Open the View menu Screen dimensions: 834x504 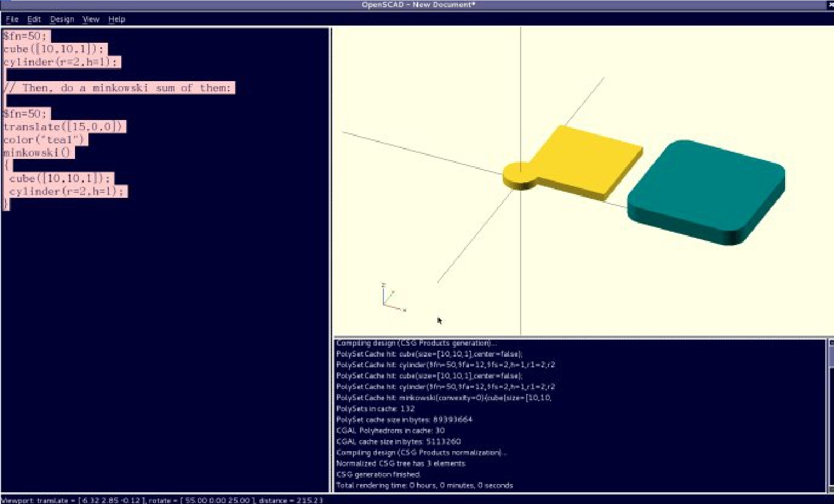coord(91,19)
